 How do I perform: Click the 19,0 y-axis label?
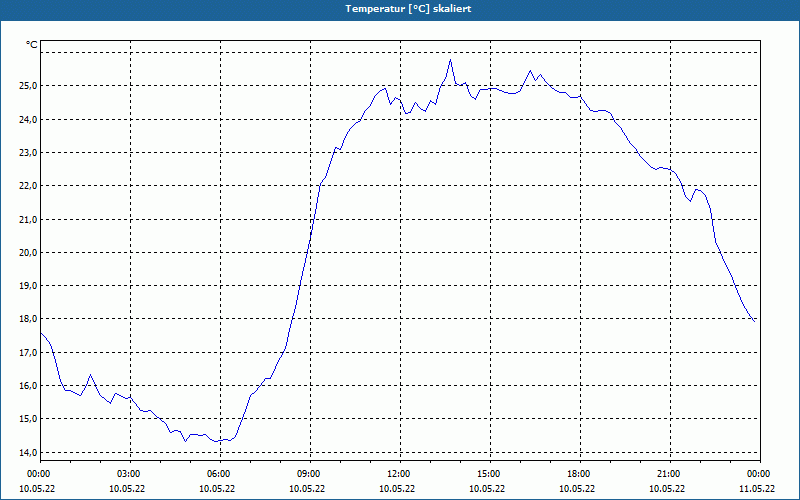(x=29, y=286)
